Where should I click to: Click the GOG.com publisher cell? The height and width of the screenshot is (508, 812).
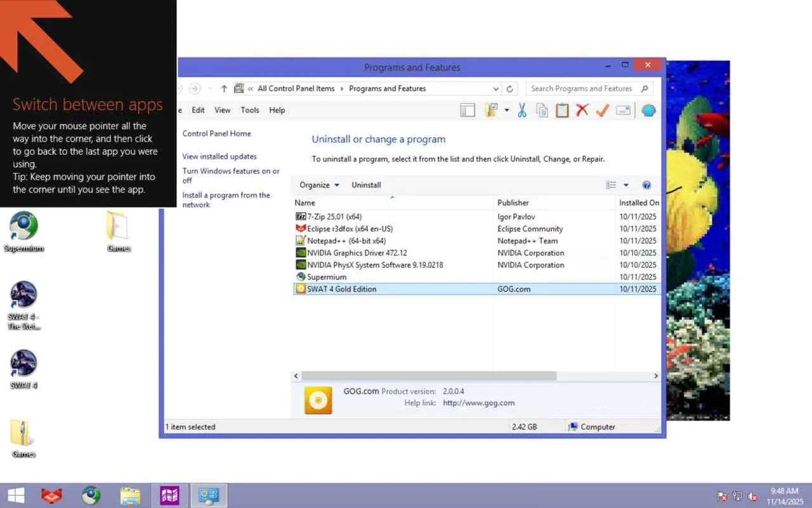tap(514, 290)
